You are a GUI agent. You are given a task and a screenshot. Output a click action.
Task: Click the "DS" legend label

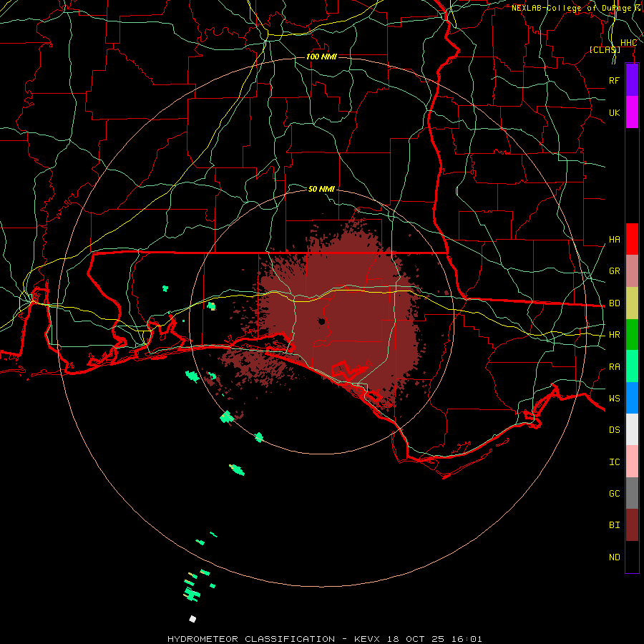[x=614, y=430]
